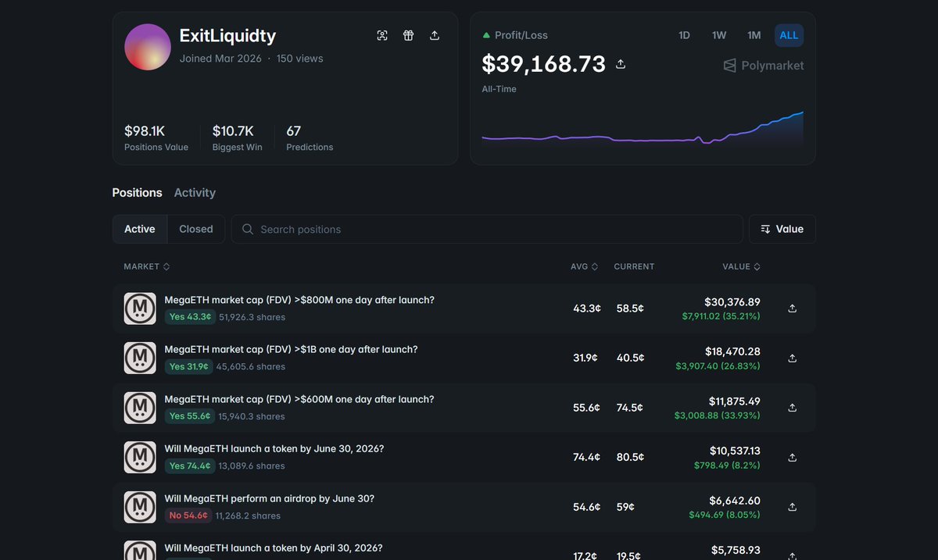This screenshot has height=560, width=938.
Task: Click the scan profile icon next to ExitLiquidty
Action: click(382, 35)
